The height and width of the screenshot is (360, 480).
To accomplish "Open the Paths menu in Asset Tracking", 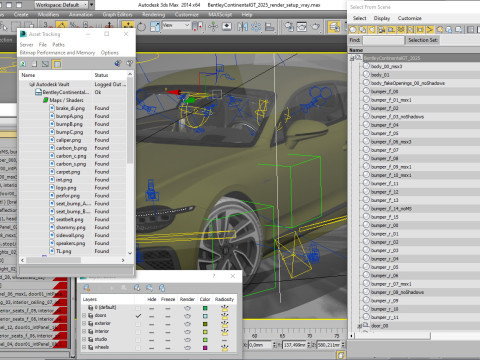I will tap(58, 44).
